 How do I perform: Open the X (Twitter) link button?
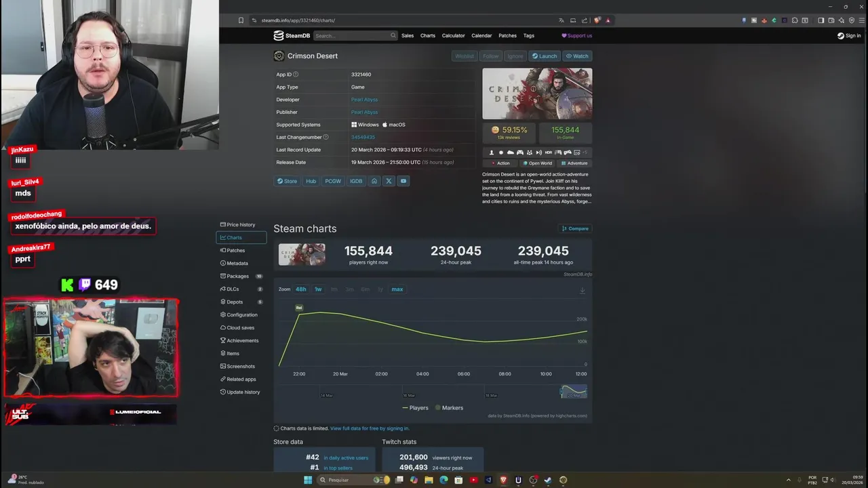(x=389, y=181)
